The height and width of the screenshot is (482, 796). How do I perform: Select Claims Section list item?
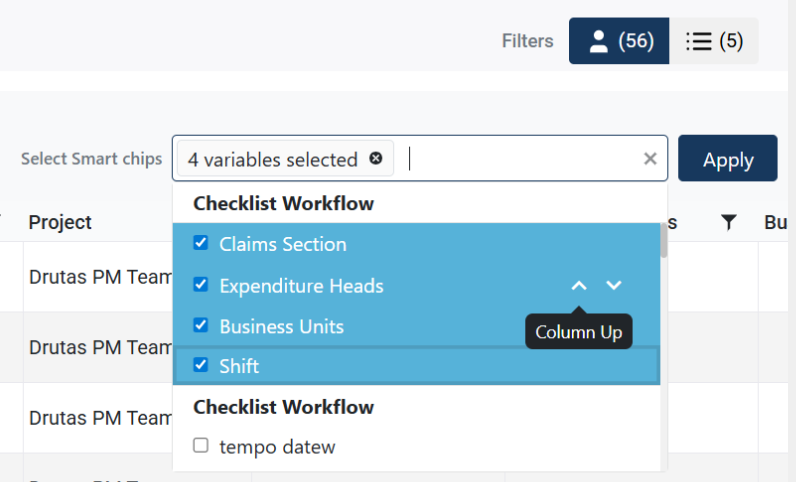point(283,244)
